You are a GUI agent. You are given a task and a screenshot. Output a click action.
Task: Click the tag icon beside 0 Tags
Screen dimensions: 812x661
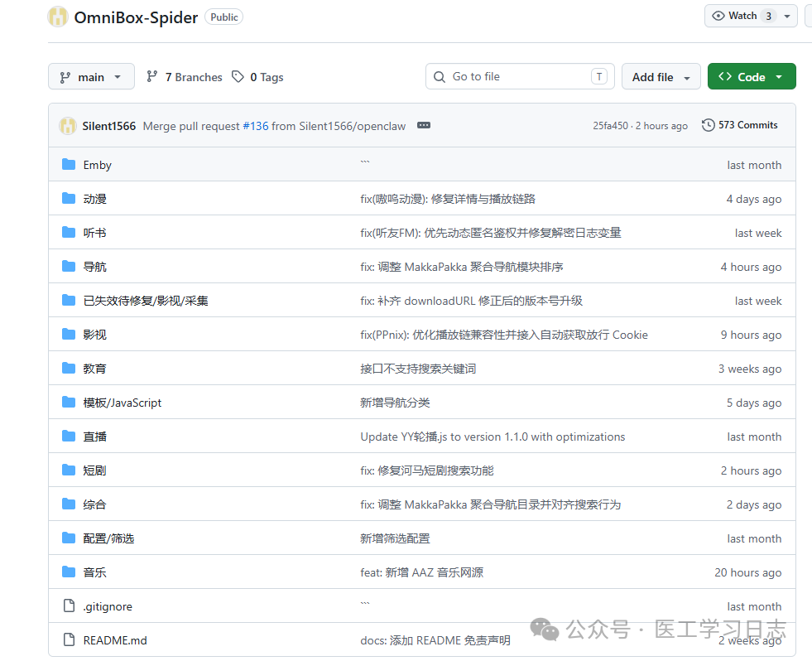coord(238,76)
